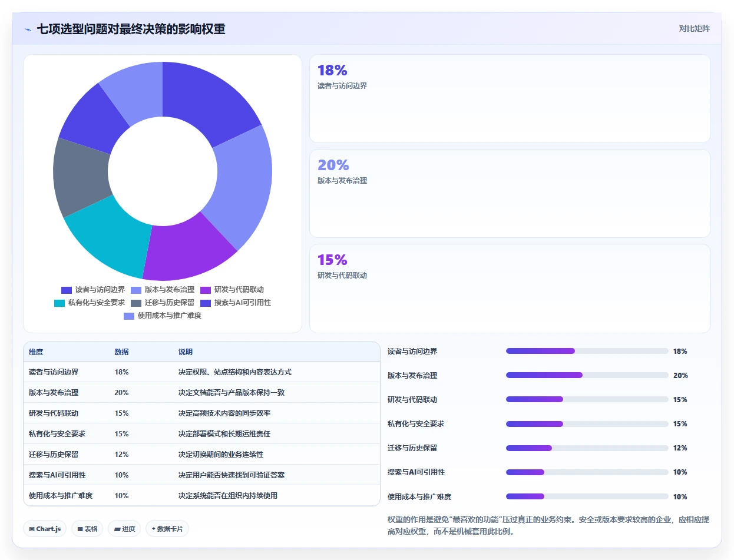Click the 决定系统能否在组织内持续使用 description
Image resolution: width=734 pixels, height=560 pixels.
tap(228, 496)
